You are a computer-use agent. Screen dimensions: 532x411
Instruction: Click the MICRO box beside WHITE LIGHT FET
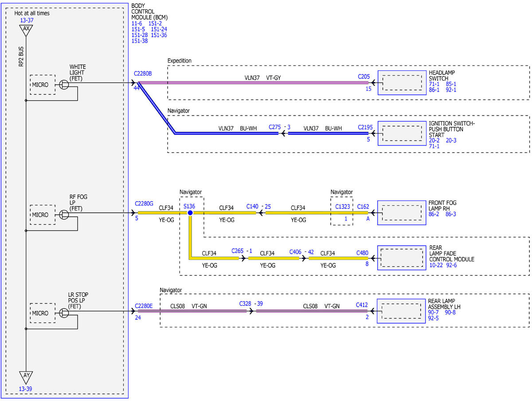[43, 84]
